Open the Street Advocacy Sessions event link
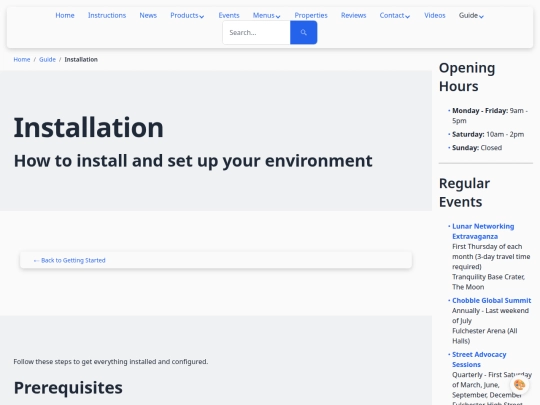 point(479,359)
